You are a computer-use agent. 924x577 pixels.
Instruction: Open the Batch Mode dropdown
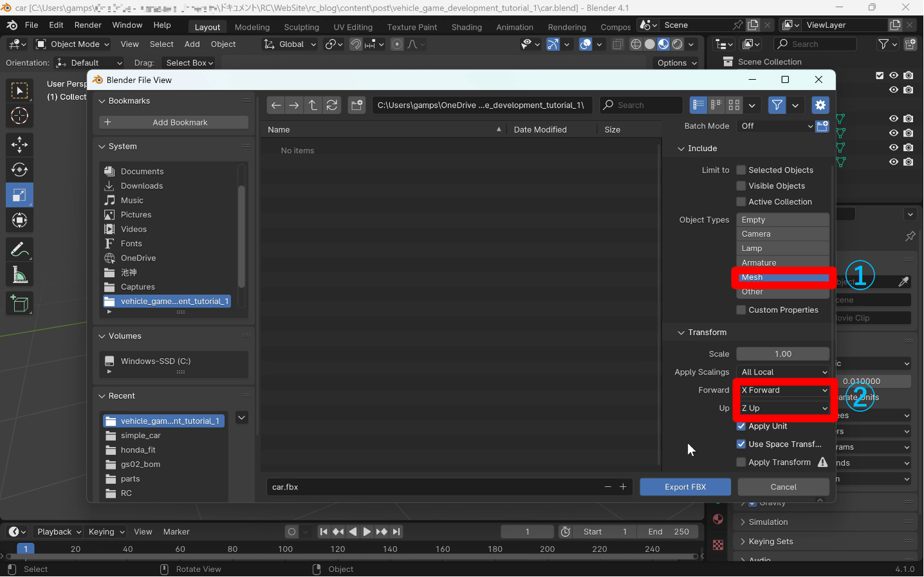776,126
